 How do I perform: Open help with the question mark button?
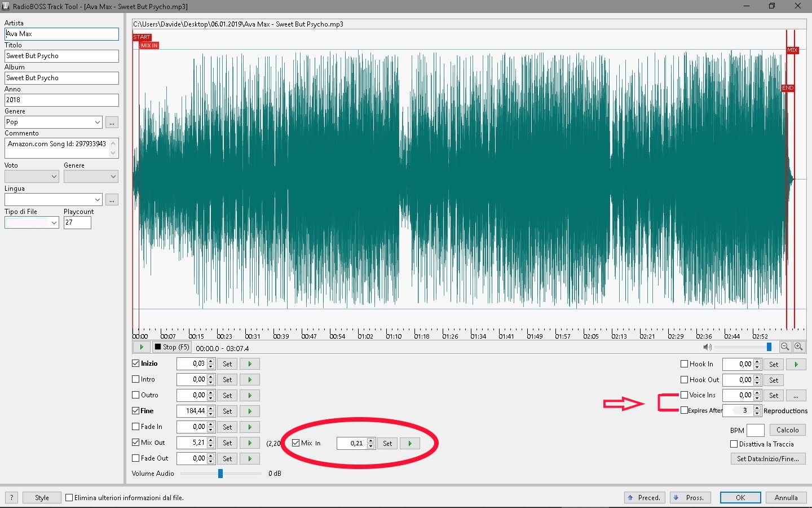click(x=11, y=498)
